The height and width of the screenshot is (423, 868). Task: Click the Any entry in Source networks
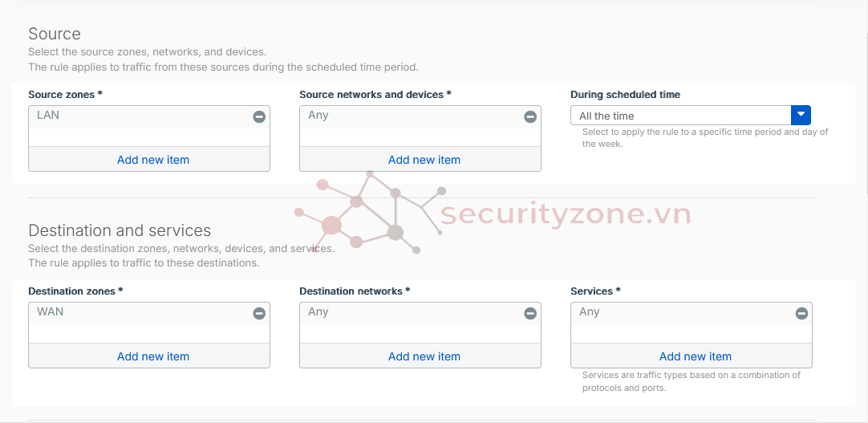(318, 116)
